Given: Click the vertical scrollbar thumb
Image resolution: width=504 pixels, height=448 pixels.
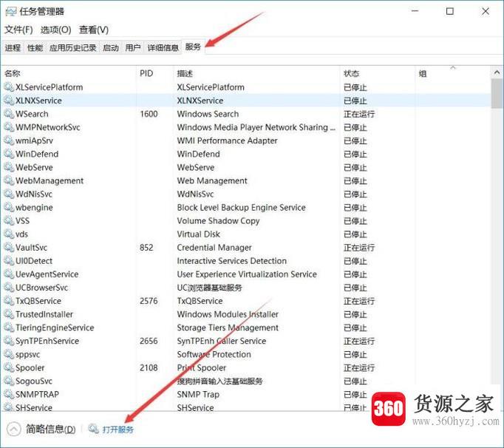Looking at the screenshot, I should point(497,93).
